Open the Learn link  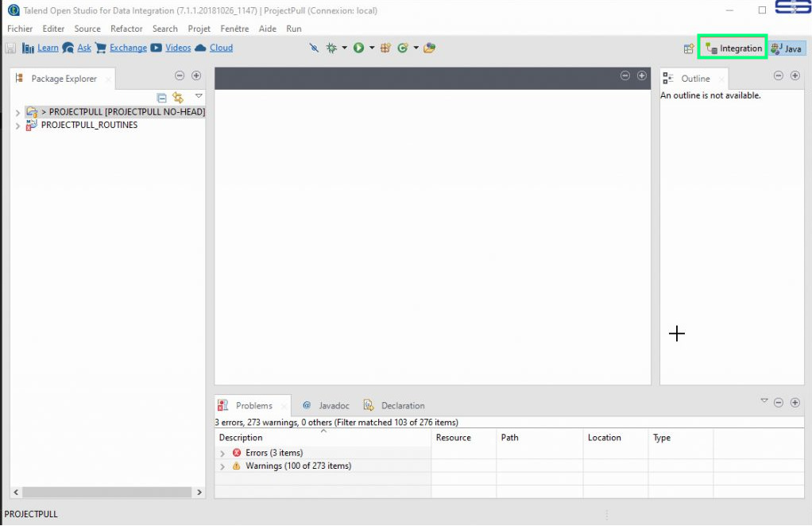click(x=48, y=48)
